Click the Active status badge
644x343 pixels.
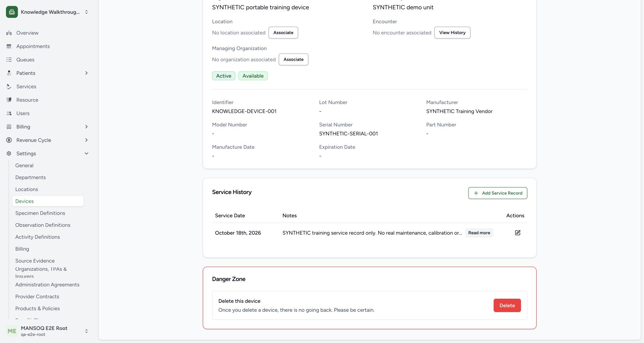coord(224,76)
